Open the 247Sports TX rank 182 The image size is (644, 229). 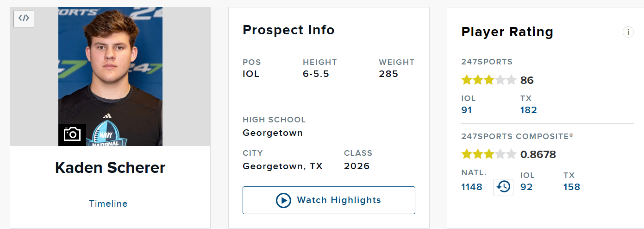529,110
